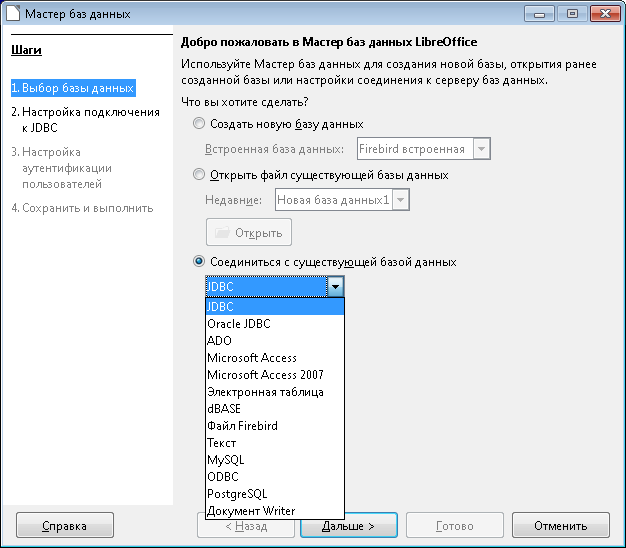The image size is (626, 548).
Task: Go to step '1. Выбор базы данных'
Action: [73, 88]
